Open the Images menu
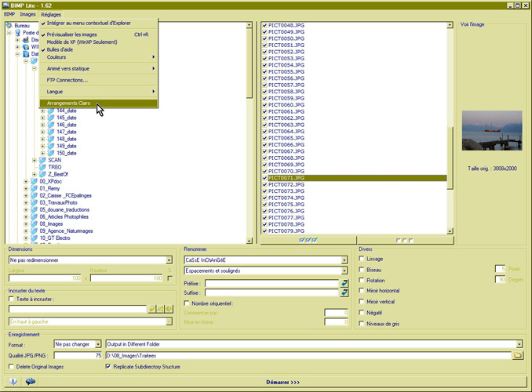 pyautogui.click(x=28, y=14)
